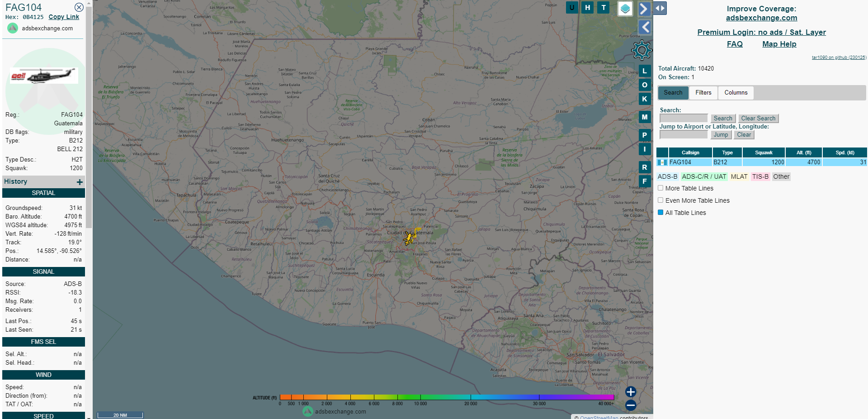Sort table by Type column

pyautogui.click(x=727, y=152)
